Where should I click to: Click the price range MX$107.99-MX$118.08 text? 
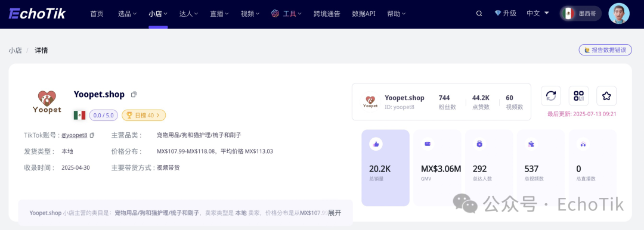187,151
